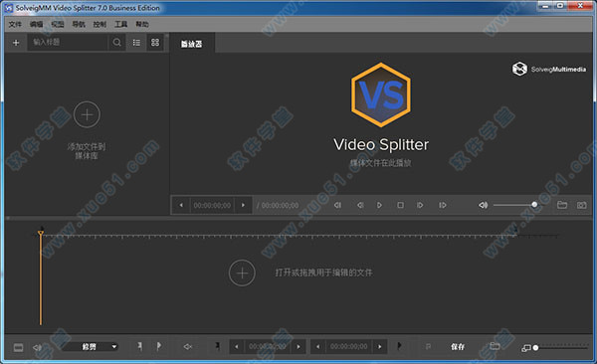Open the 文件 menu
This screenshot has width=597, height=364.
15,25
